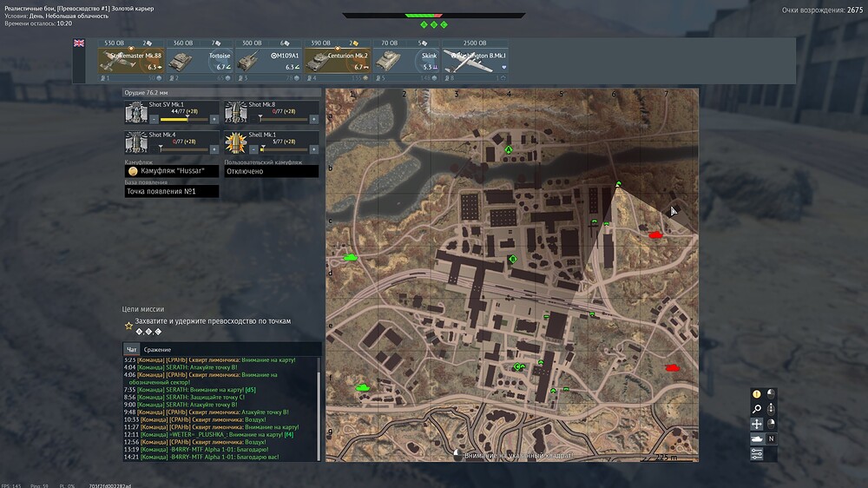This screenshot has width=868, height=488.
Task: Click red enemy tank in row f
Action: coord(672,367)
